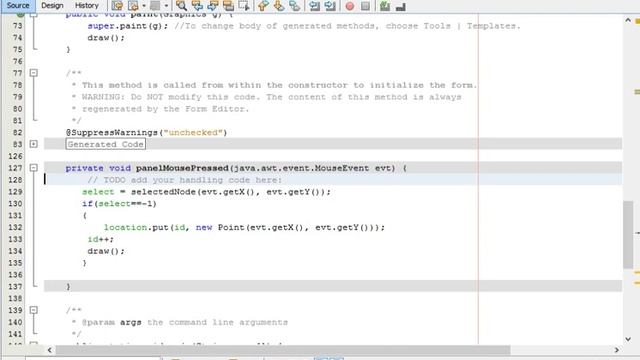
Task: Click the TODO comment on line 128
Action: point(184,180)
